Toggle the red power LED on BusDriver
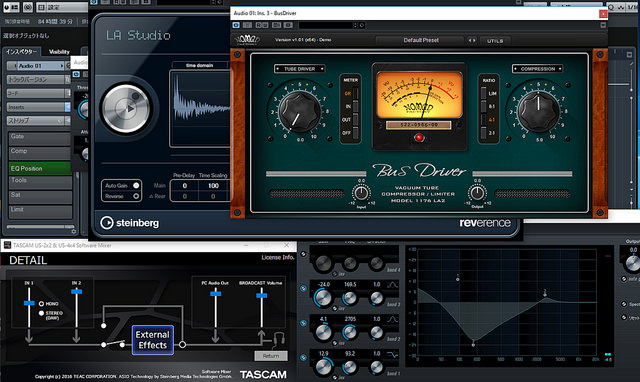Screen dimensions: 640x382 419,138
